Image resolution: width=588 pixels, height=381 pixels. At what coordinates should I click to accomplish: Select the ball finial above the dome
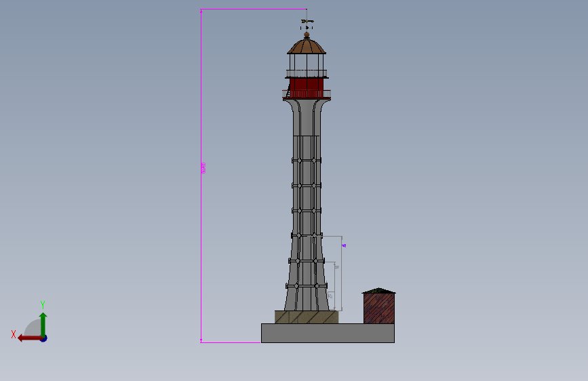307,35
